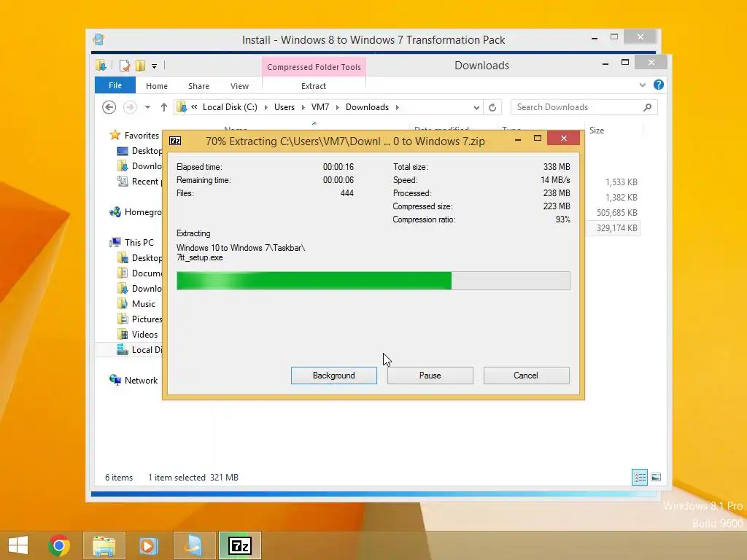
Task: Click VM7 in address path
Action: (320, 107)
